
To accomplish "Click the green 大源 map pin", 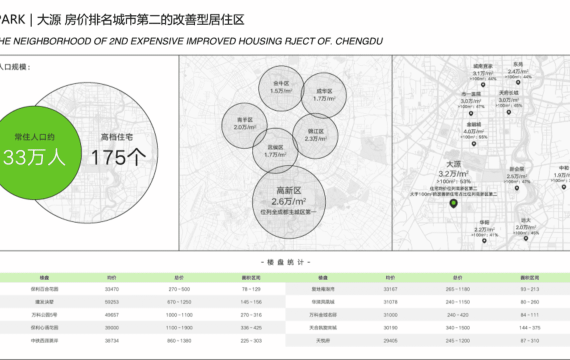I will (453, 203).
